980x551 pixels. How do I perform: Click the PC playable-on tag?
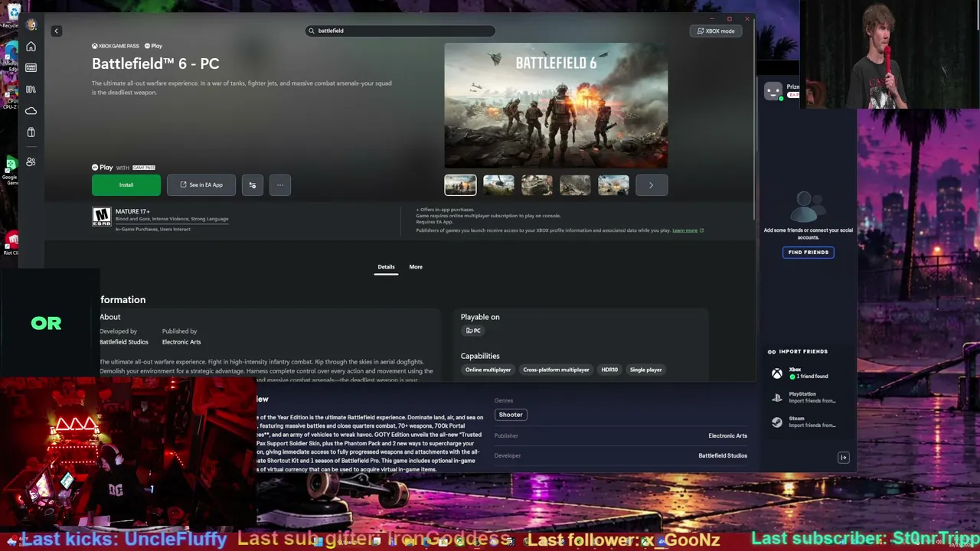click(473, 331)
